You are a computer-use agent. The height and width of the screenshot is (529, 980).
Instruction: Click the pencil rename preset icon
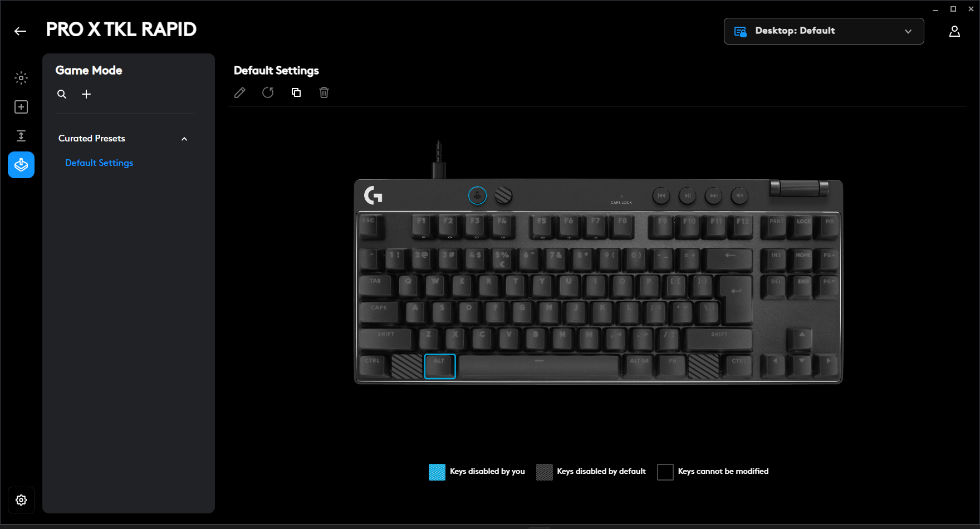[240, 92]
